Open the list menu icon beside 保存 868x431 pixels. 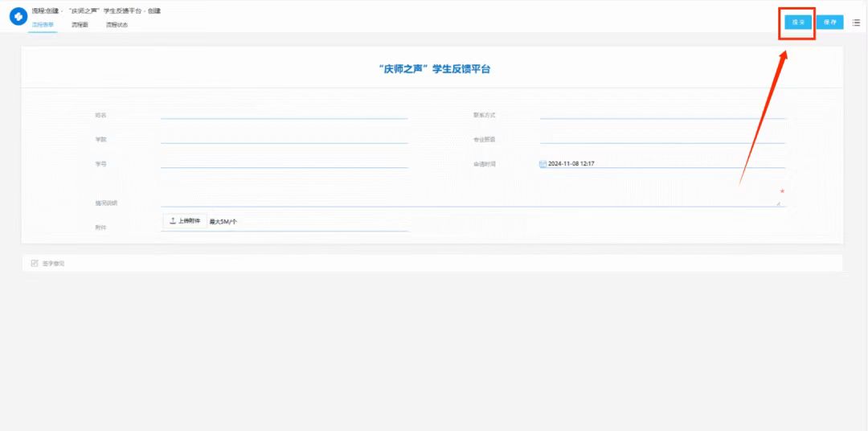856,23
